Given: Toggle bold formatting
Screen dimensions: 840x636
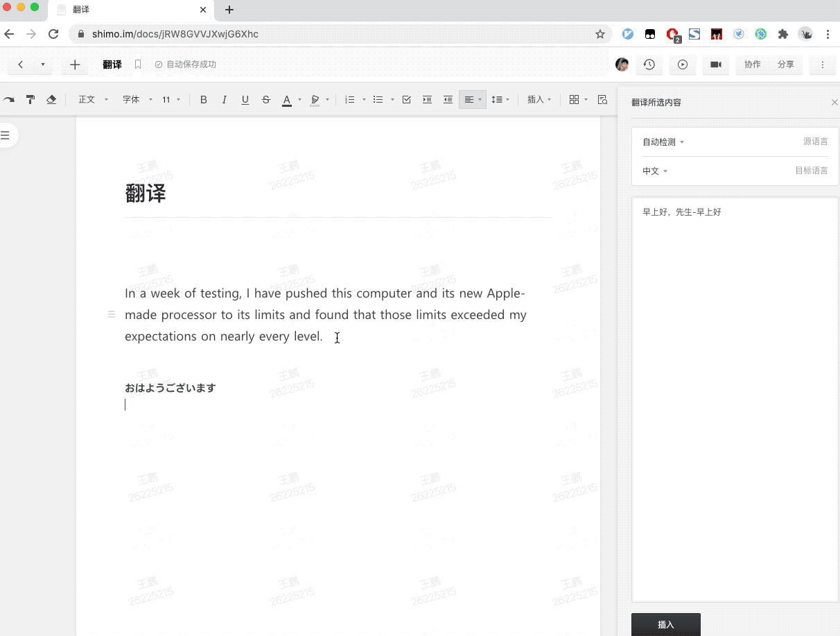Looking at the screenshot, I should click(204, 100).
